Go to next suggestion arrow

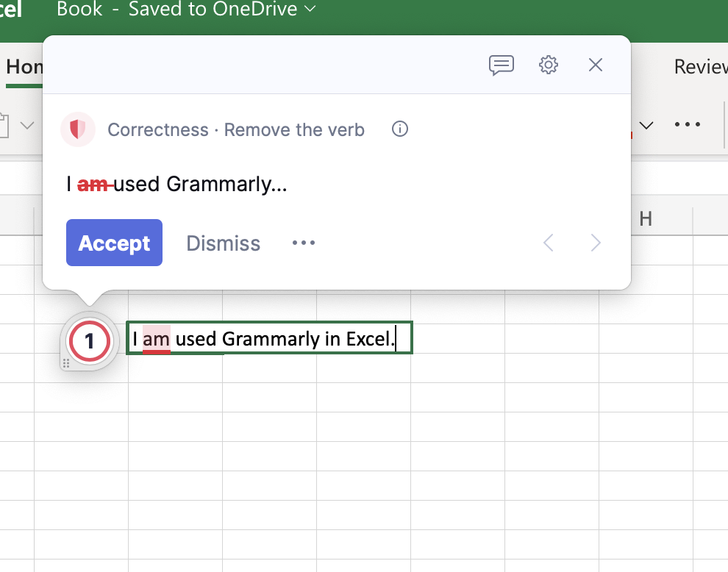pos(596,243)
